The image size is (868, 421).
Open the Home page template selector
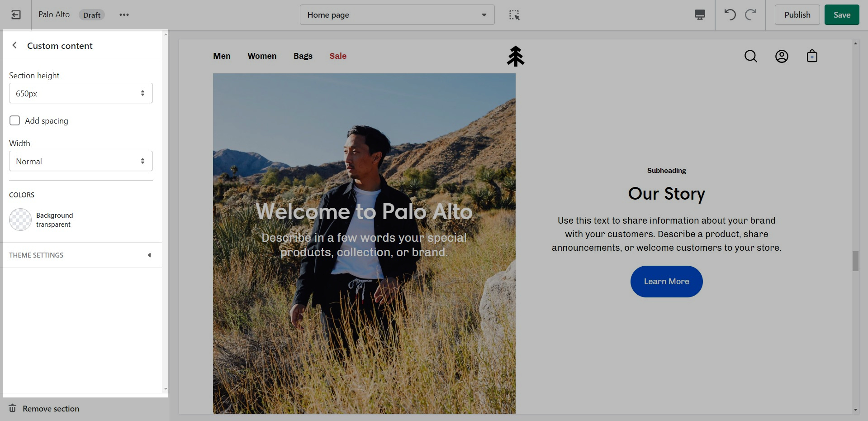[x=397, y=15]
